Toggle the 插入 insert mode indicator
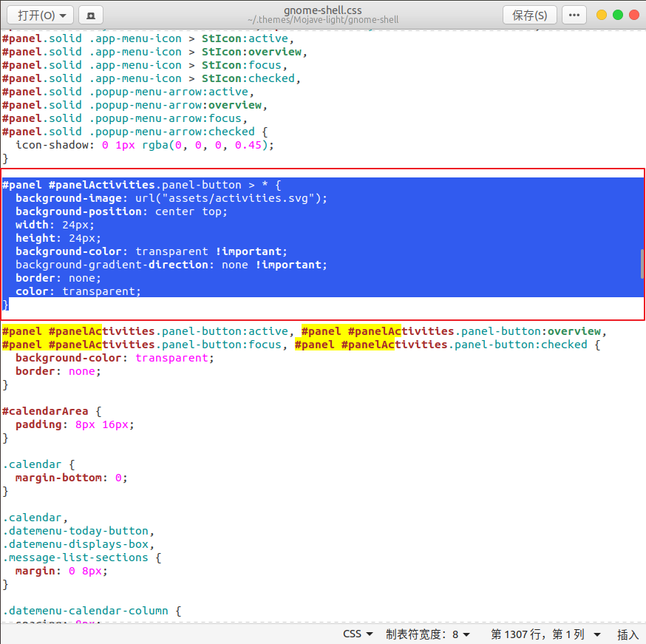This screenshot has width=646, height=644. click(628, 634)
